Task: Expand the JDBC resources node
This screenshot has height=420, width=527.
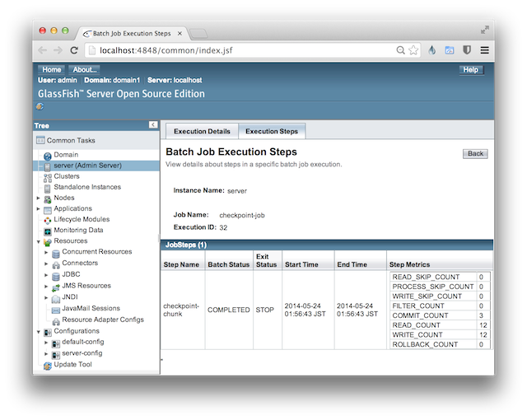Action: [46, 274]
